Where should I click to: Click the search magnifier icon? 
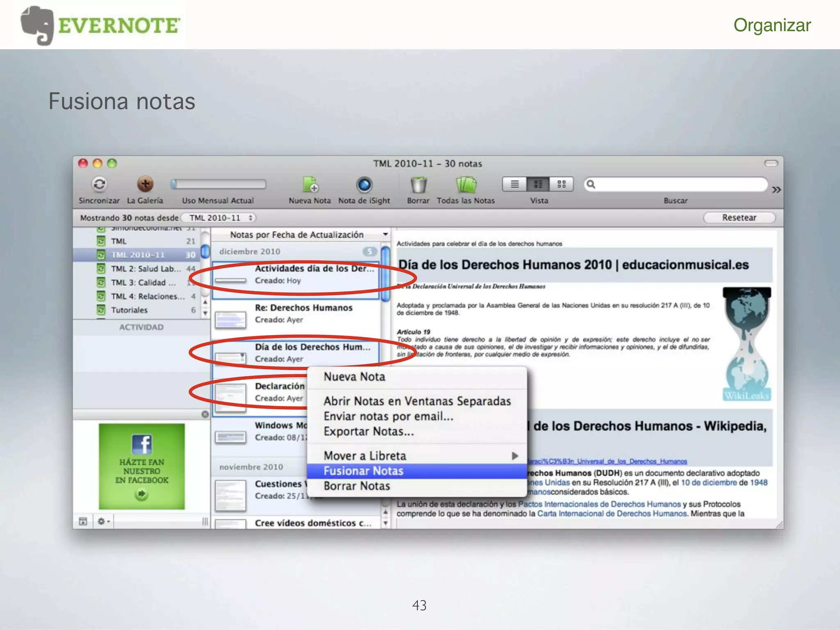tap(591, 184)
